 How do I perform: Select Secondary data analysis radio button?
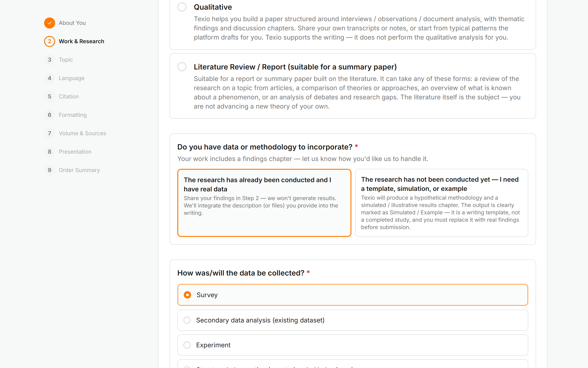pyautogui.click(x=187, y=320)
